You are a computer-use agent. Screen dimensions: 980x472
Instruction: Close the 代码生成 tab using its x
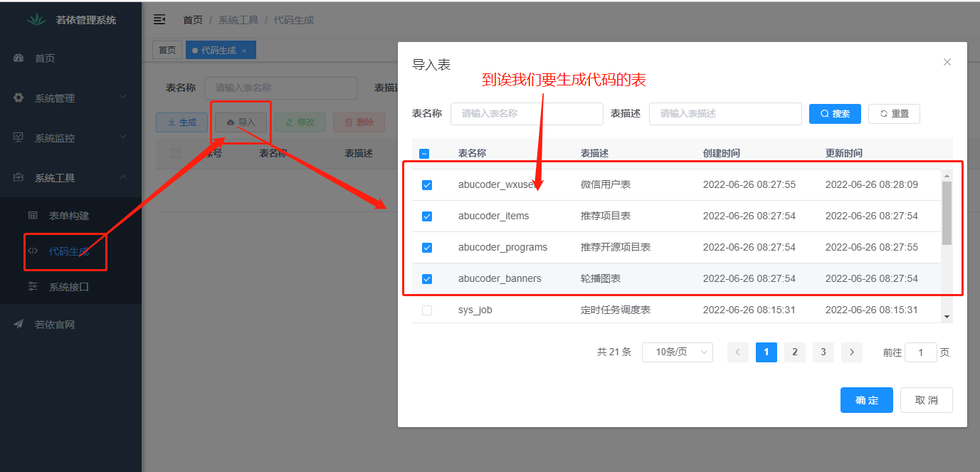click(x=244, y=51)
